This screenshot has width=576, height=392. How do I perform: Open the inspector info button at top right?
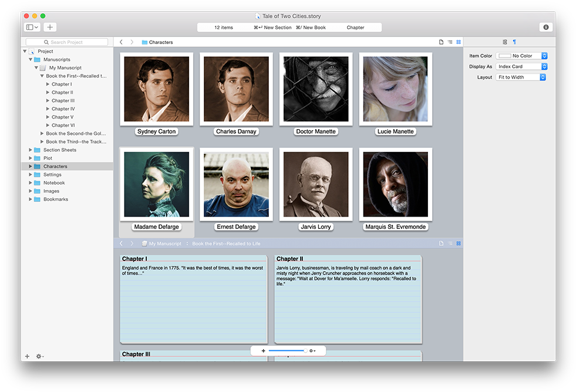click(546, 27)
